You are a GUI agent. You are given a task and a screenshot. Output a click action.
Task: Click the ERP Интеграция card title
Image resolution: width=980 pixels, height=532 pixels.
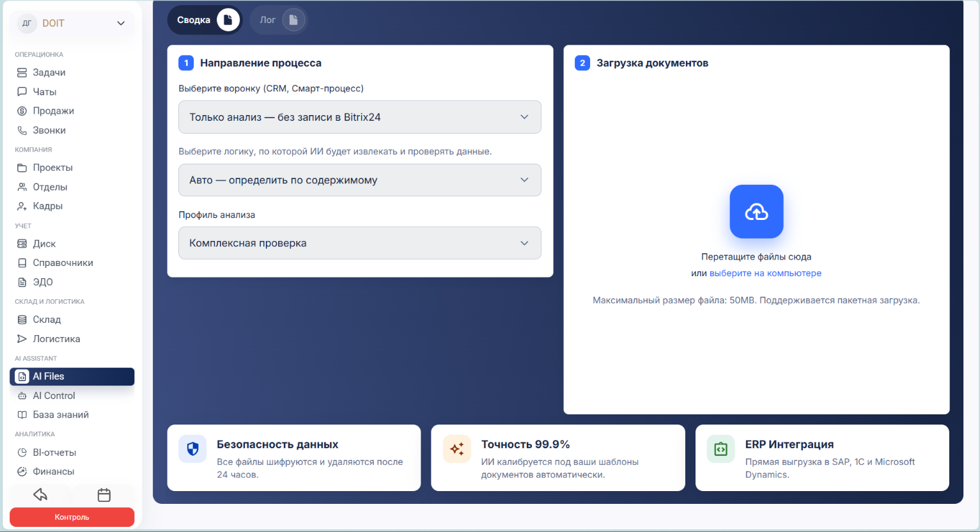point(789,444)
